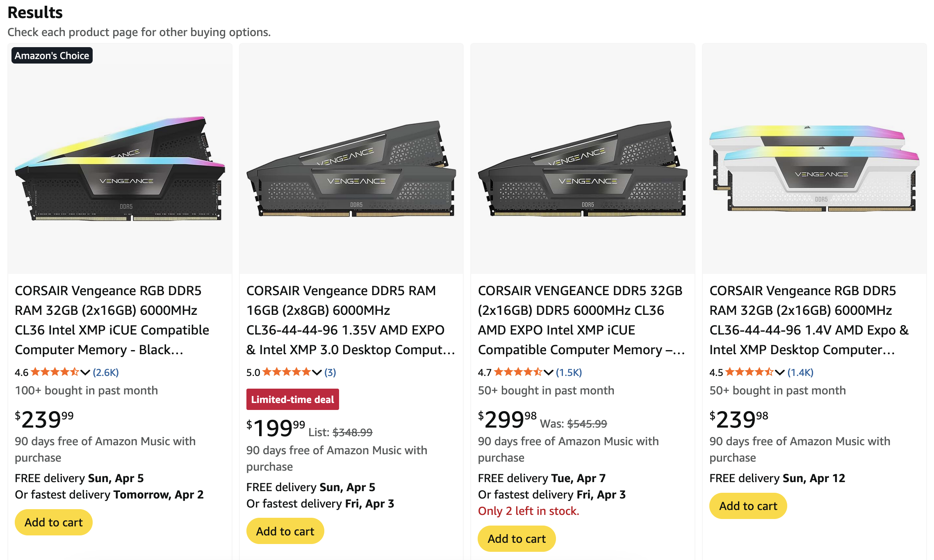This screenshot has width=934, height=560.
Task: Add the $239.98 white RGB RAM to cart
Action: pyautogui.click(x=748, y=506)
